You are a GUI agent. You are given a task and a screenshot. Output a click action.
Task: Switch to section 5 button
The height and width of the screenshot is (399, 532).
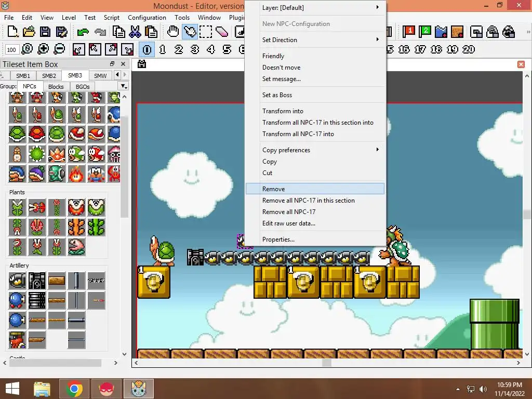(227, 49)
